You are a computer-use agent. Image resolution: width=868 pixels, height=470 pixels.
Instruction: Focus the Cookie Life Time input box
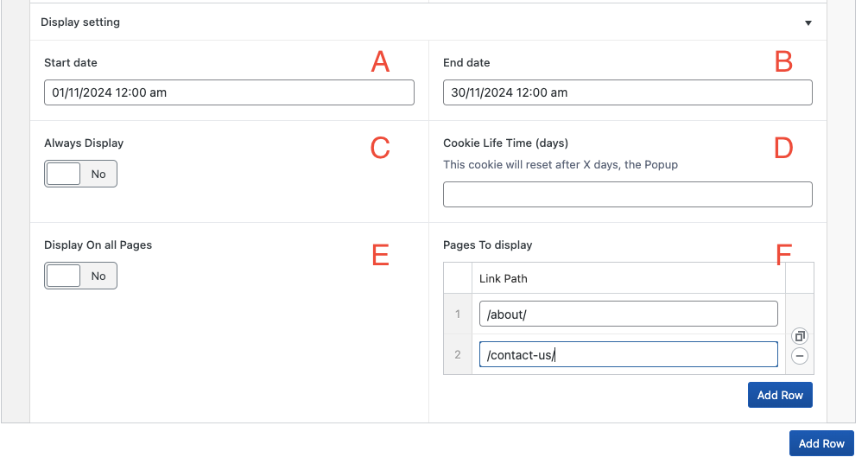click(x=627, y=194)
